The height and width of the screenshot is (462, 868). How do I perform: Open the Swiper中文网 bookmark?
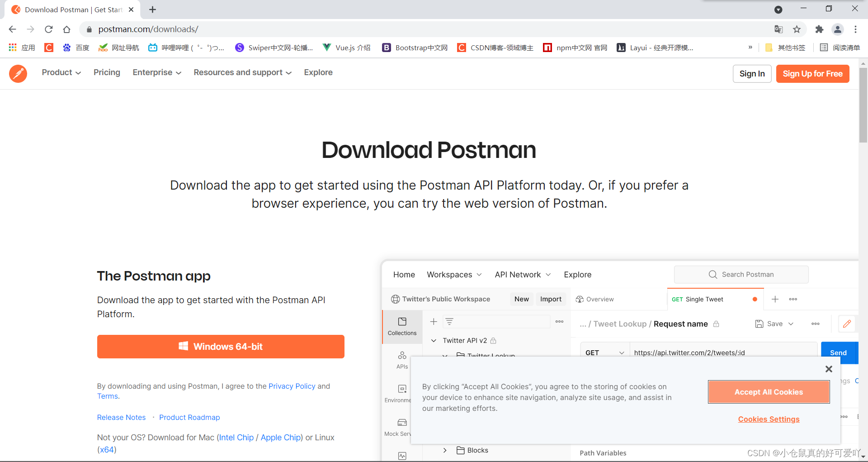tap(274, 48)
